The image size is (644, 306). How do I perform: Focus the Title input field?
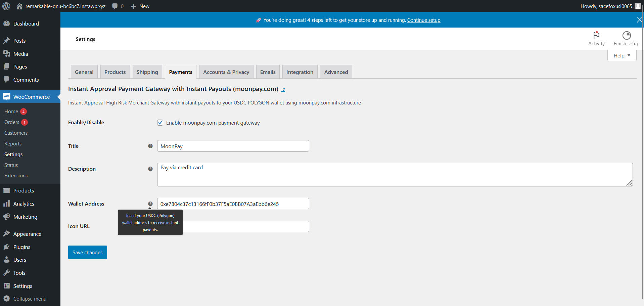(233, 146)
